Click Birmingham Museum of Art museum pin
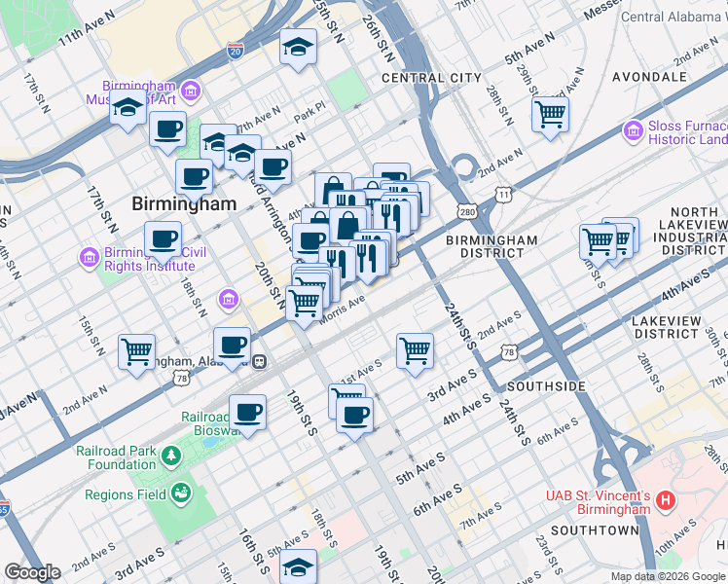This screenshot has height=584, width=728. click(191, 91)
